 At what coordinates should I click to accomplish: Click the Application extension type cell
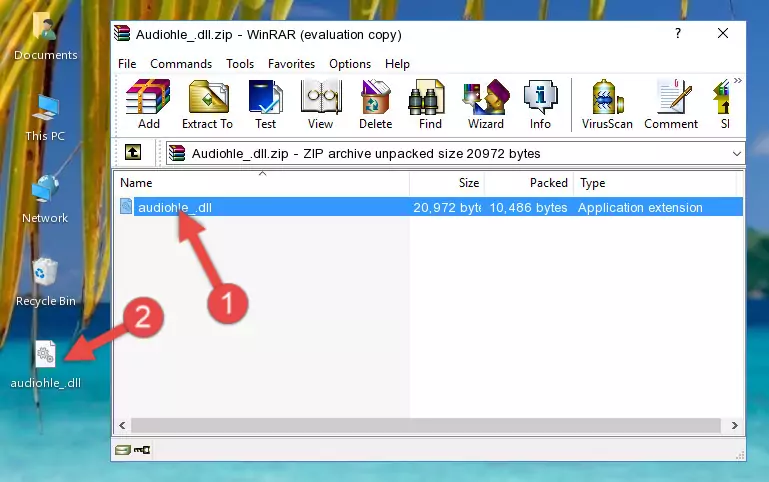(640, 207)
